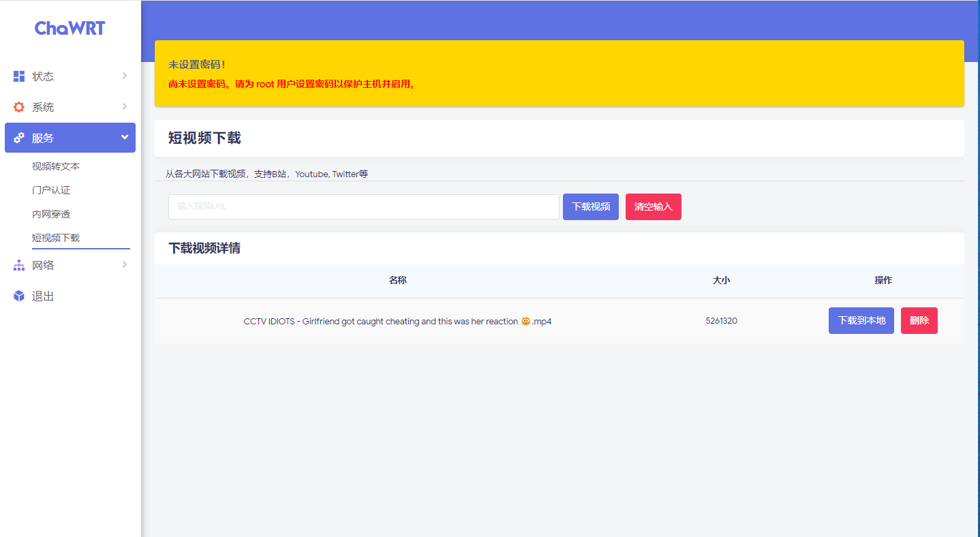The image size is (980, 537).
Task: Click the 网络 sitemap icon
Action: click(19, 265)
